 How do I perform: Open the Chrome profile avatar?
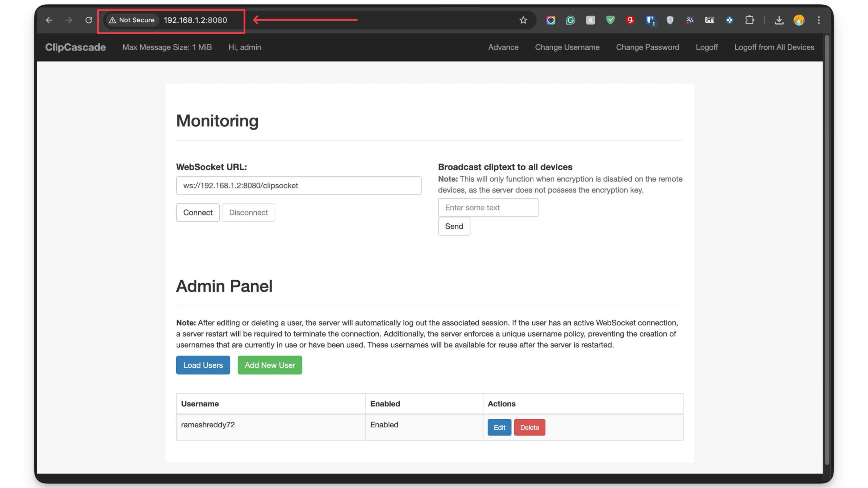pyautogui.click(x=798, y=20)
